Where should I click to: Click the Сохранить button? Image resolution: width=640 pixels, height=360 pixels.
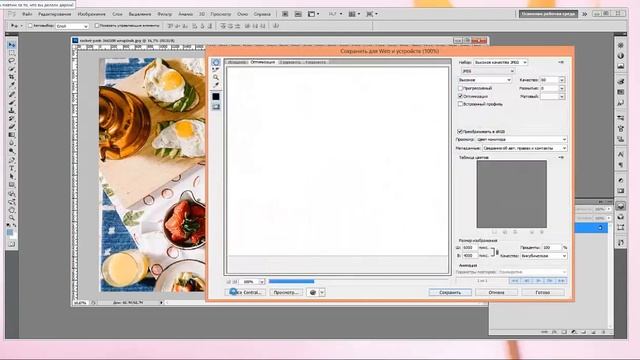click(450, 292)
